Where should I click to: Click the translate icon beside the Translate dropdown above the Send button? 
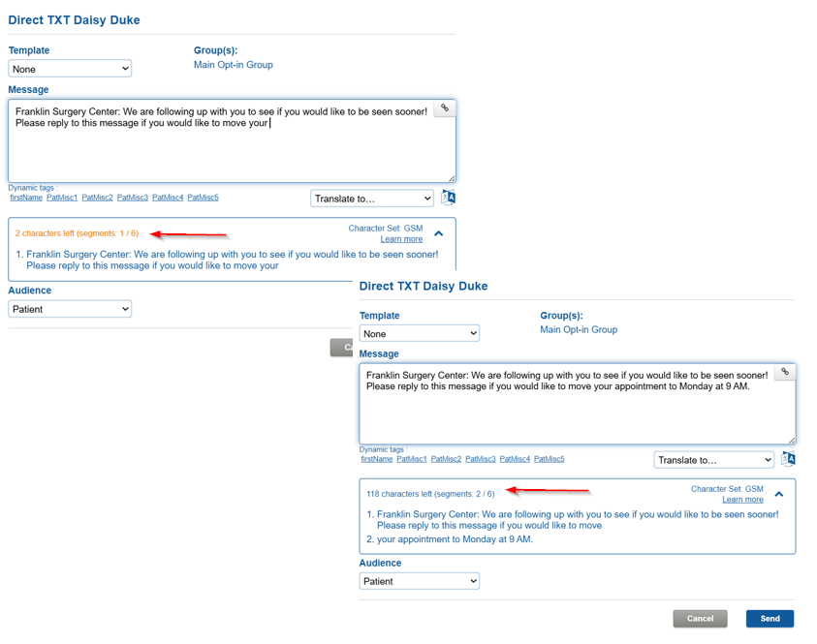[788, 459]
